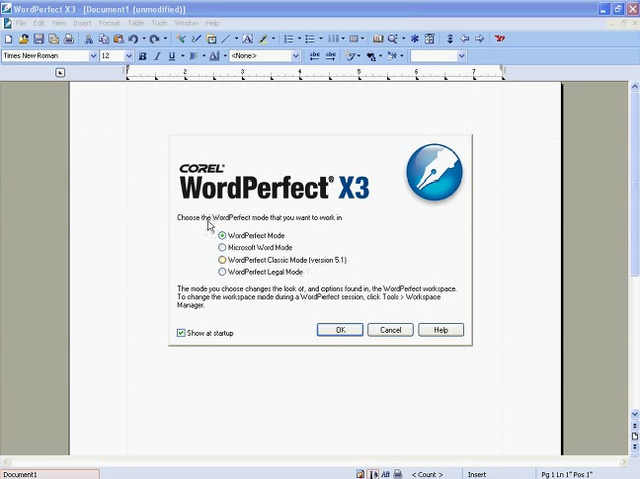640x479 pixels.
Task: Open the <None> styles dropdown
Action: coord(296,56)
